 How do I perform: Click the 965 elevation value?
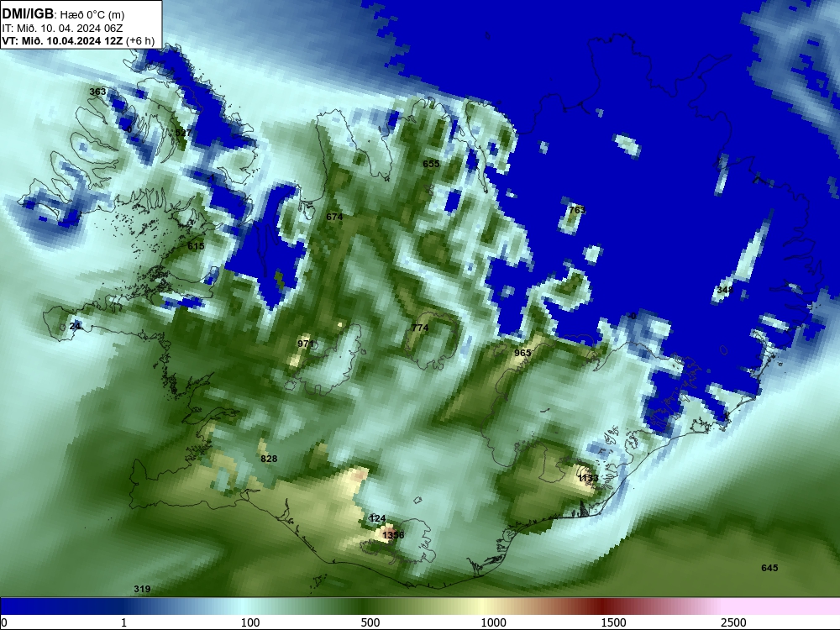click(522, 353)
